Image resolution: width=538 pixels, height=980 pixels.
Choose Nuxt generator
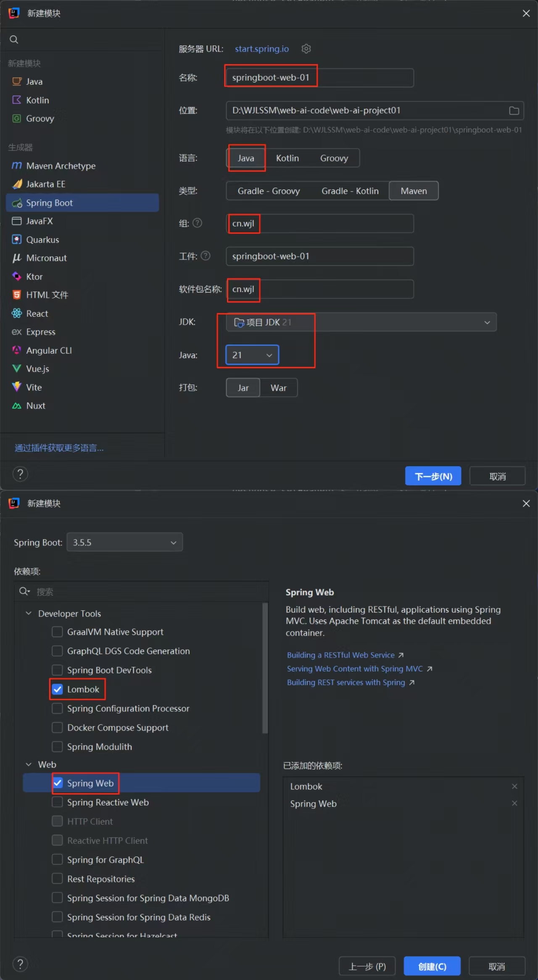coord(83,406)
